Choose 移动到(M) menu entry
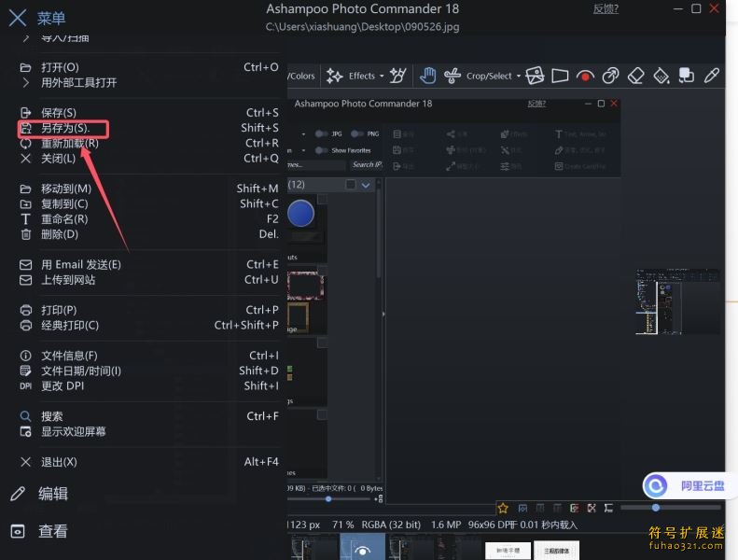The width and height of the screenshot is (738, 560). [x=149, y=189]
